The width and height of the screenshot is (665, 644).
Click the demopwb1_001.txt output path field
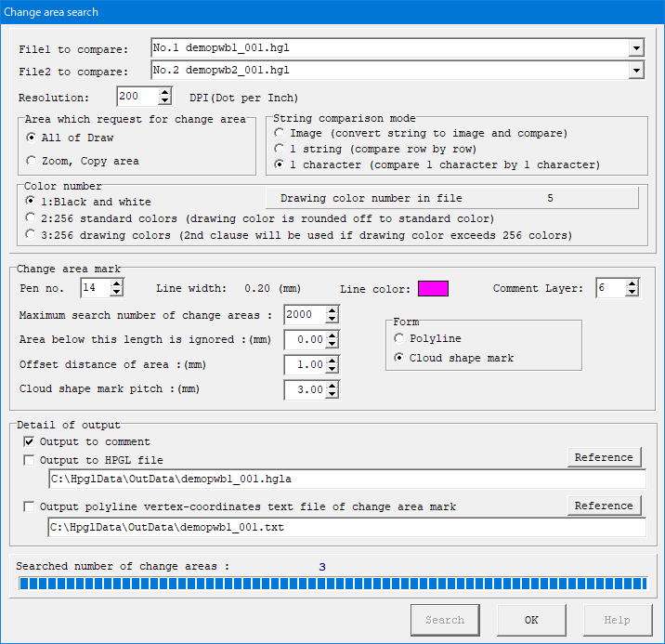347,527
